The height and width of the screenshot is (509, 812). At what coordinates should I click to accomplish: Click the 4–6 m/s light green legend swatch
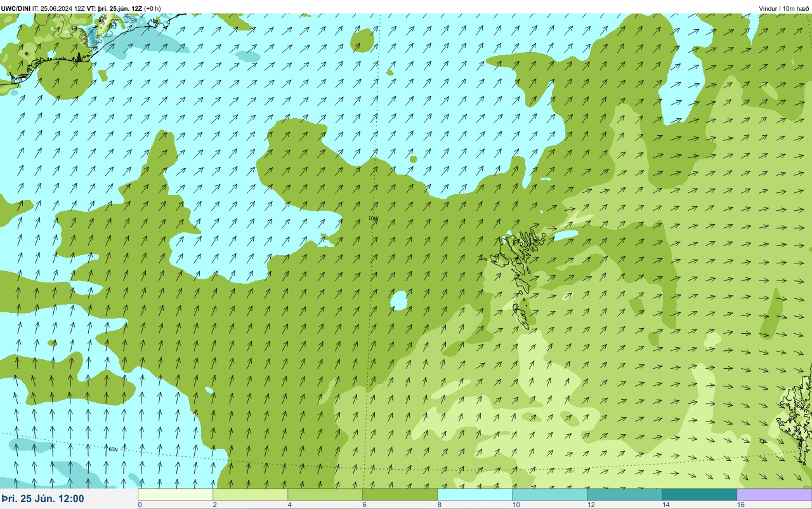tap(325, 494)
